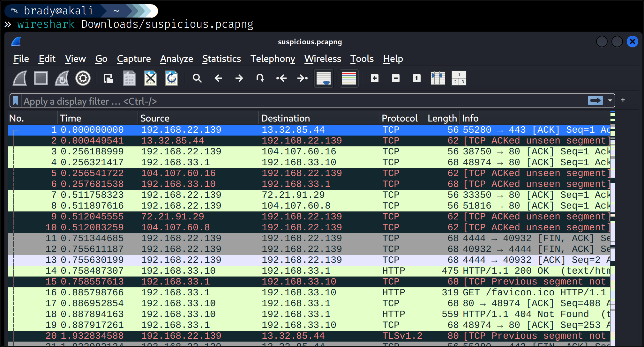Viewport: 644px width, 347px height.
Task: Apply the display filter arrow button
Action: (x=595, y=100)
